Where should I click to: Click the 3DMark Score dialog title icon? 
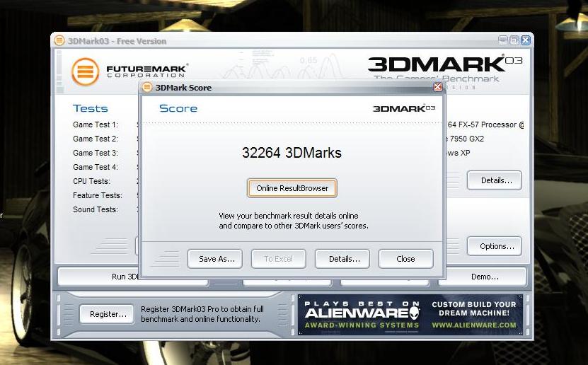[147, 87]
